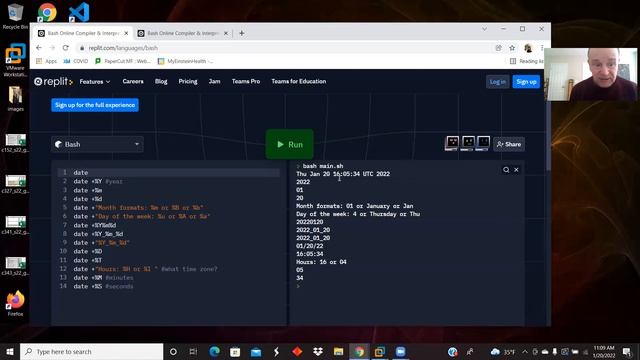Open the Recycle Bin desktop icon
Viewport: 640px width, 360px height.
15,16
